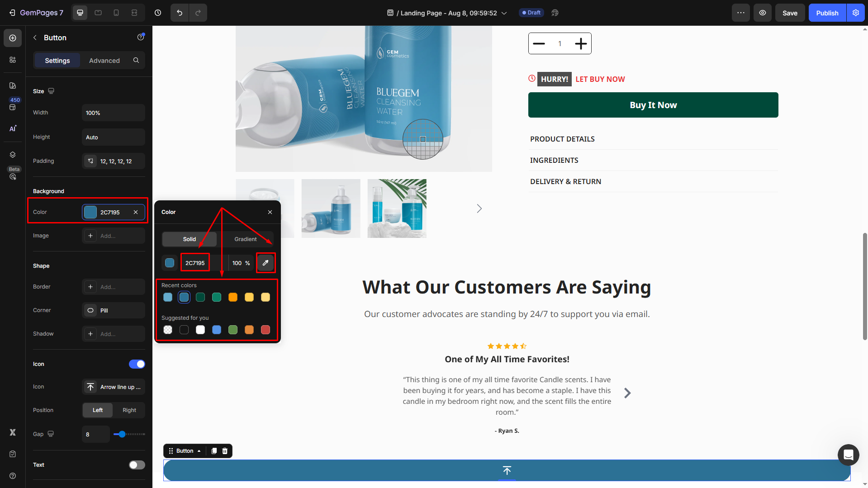Click the eyedropper color picker icon
Image resolution: width=868 pixels, height=488 pixels.
pos(266,263)
